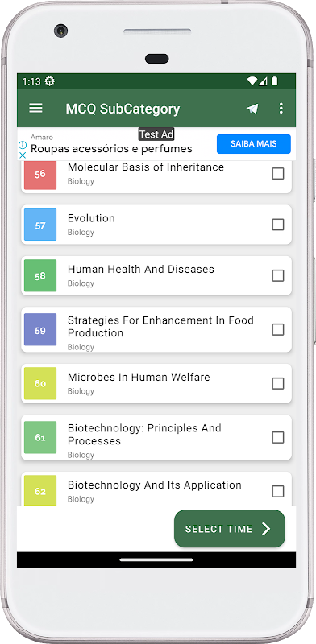Screen dimensions: 316x644
Task: Tap the red number 56 badge
Action: 40,175
